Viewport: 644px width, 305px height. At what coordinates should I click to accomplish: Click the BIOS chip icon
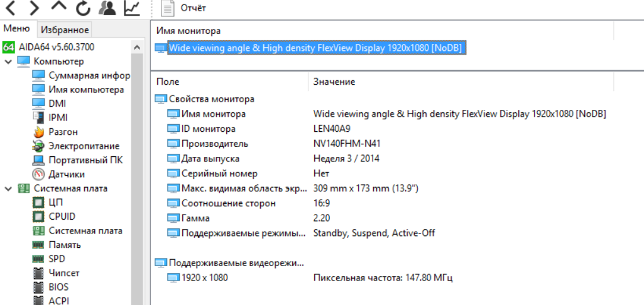click(38, 287)
